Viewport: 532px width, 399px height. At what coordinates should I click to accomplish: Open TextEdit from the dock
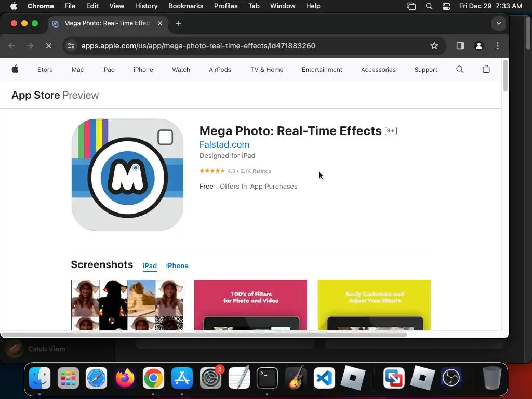(239, 378)
